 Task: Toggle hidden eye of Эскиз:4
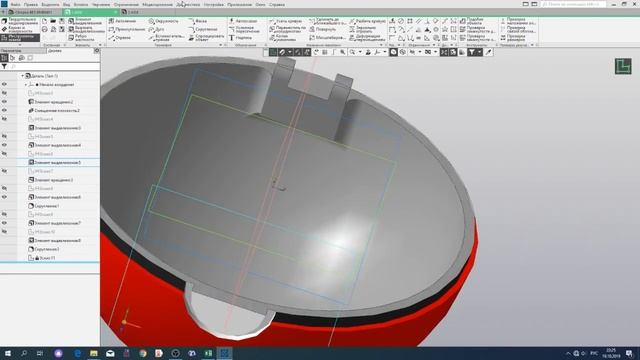[x=4, y=119]
